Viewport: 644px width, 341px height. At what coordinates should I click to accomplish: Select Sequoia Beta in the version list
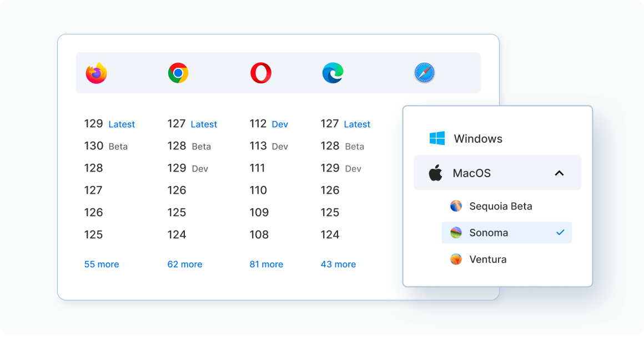point(501,205)
